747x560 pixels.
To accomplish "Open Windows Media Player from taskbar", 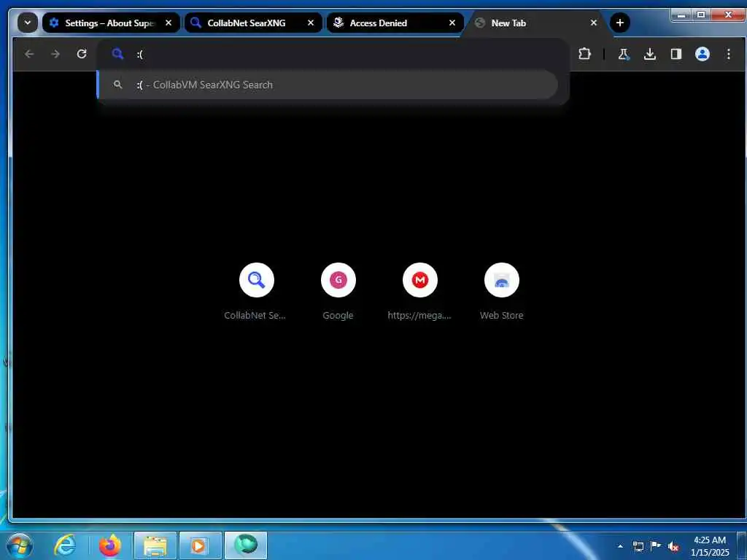I will pos(201,545).
